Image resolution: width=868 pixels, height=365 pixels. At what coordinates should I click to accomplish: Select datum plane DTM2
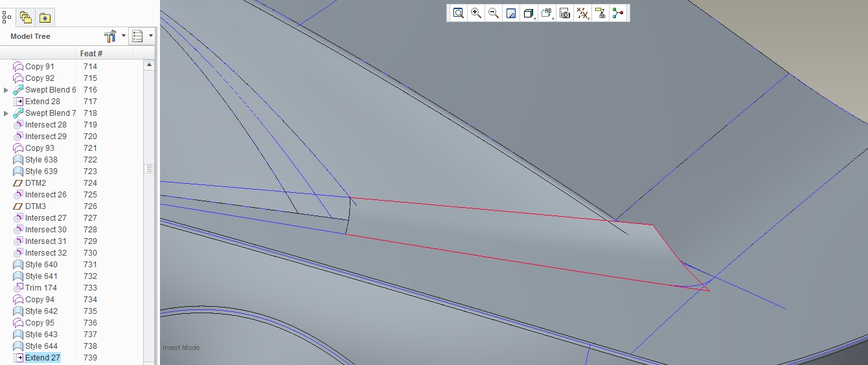pyautogui.click(x=35, y=183)
